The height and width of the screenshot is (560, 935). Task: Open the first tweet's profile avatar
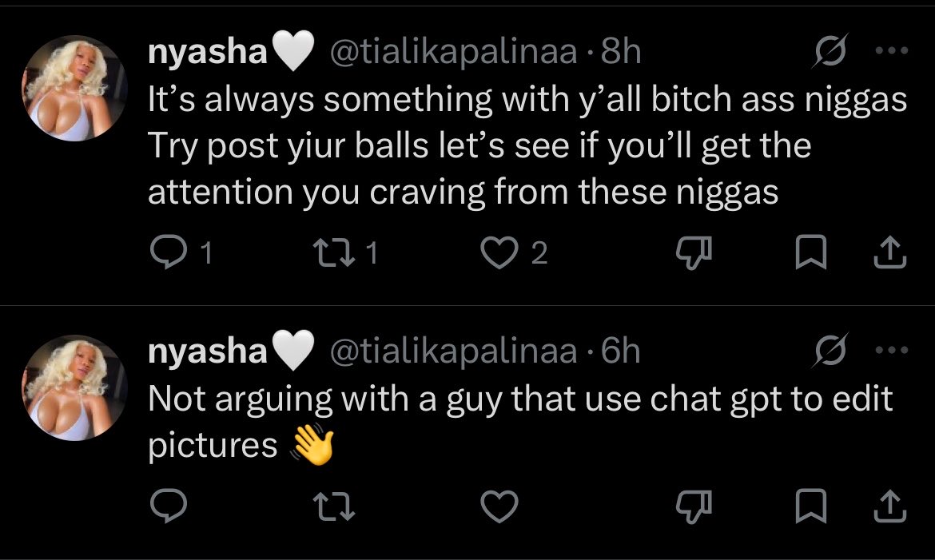74,88
